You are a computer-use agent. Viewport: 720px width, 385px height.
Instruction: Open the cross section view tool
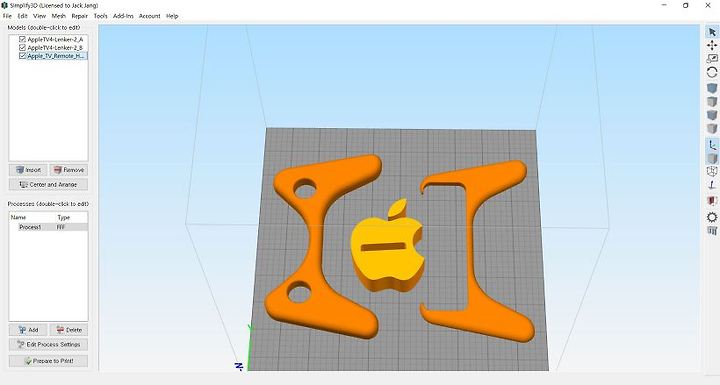(712, 201)
